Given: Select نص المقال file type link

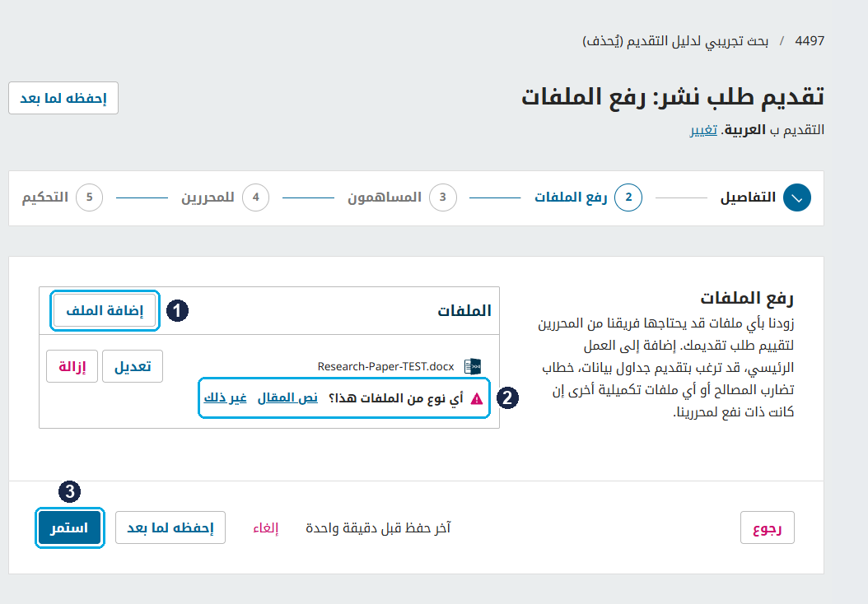Looking at the screenshot, I should [288, 397].
